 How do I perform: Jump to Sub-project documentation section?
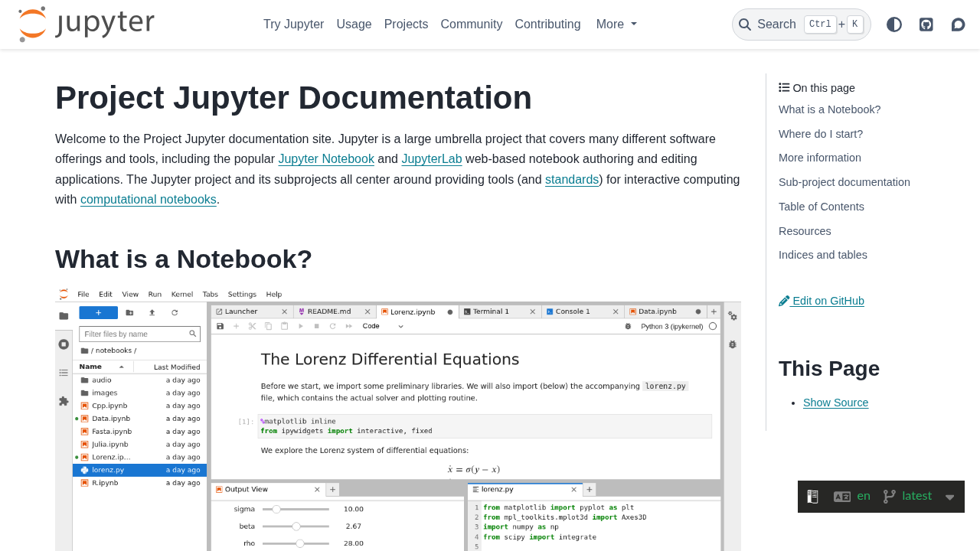tap(844, 182)
